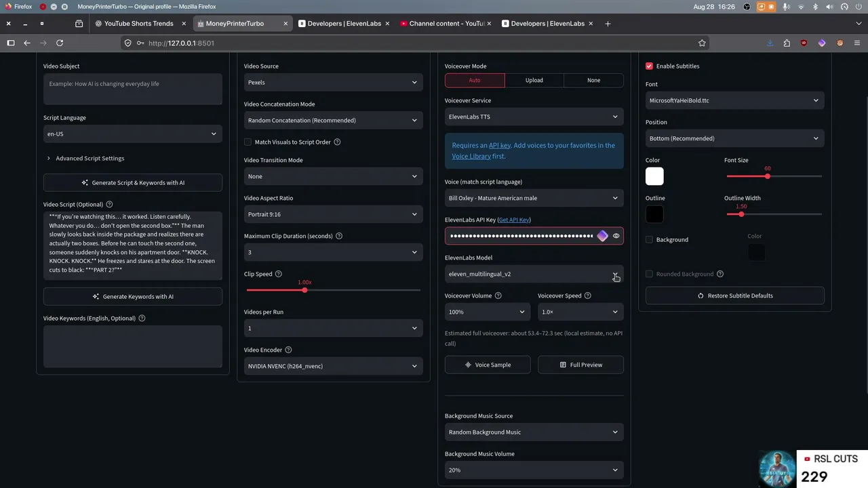Click Generate Script & Keywords with AI

(133, 182)
